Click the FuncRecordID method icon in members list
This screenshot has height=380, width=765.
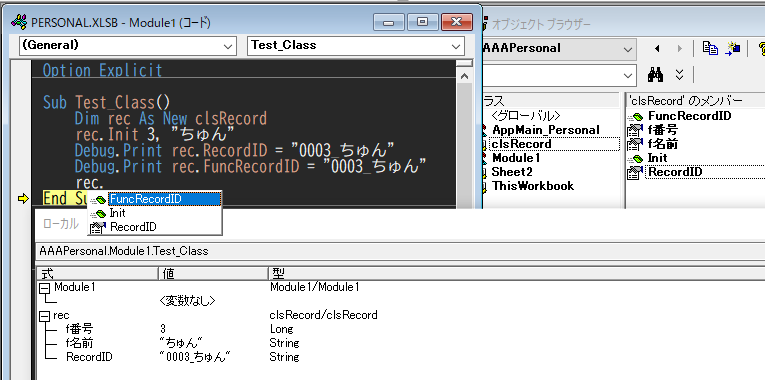pyautogui.click(x=636, y=117)
